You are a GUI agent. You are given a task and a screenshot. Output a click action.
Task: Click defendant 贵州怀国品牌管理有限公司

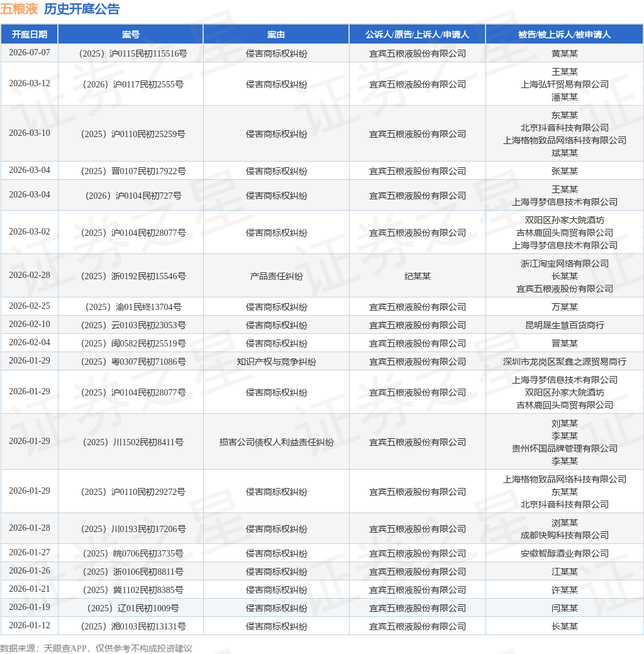(x=564, y=448)
